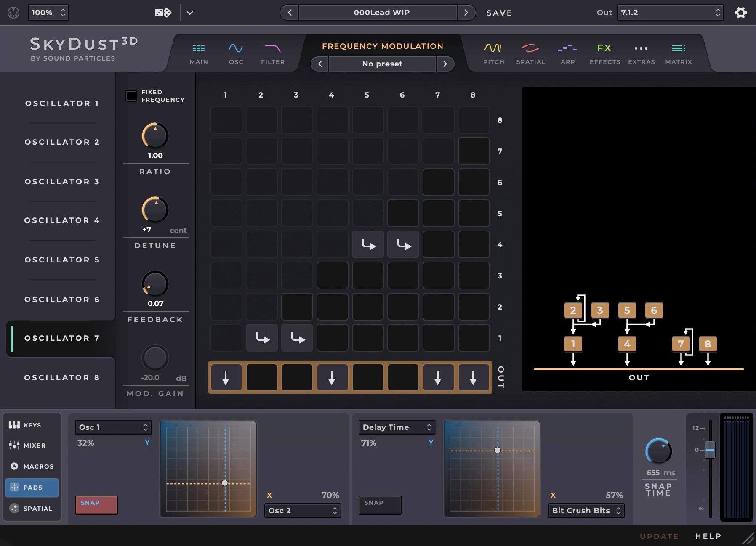756x546 pixels.
Task: Open the Mixer panel
Action: click(32, 445)
